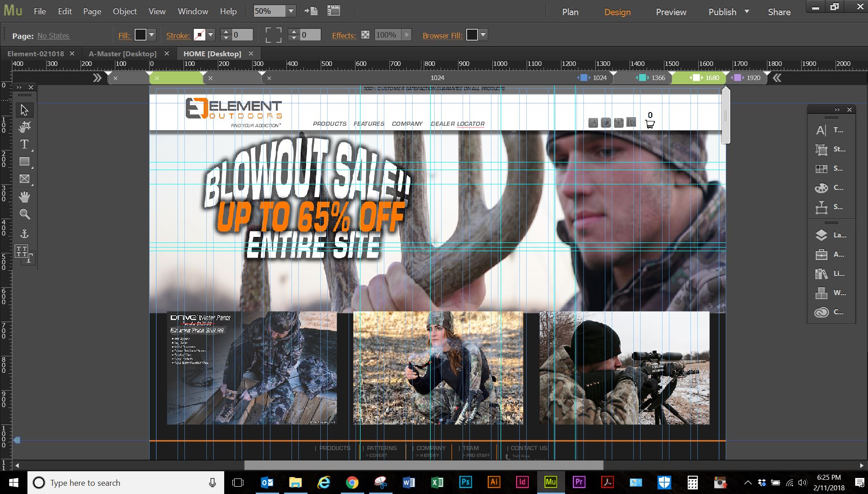This screenshot has width=868, height=494.
Task: Select the Rectangle tool in the toolbox
Action: [24, 161]
